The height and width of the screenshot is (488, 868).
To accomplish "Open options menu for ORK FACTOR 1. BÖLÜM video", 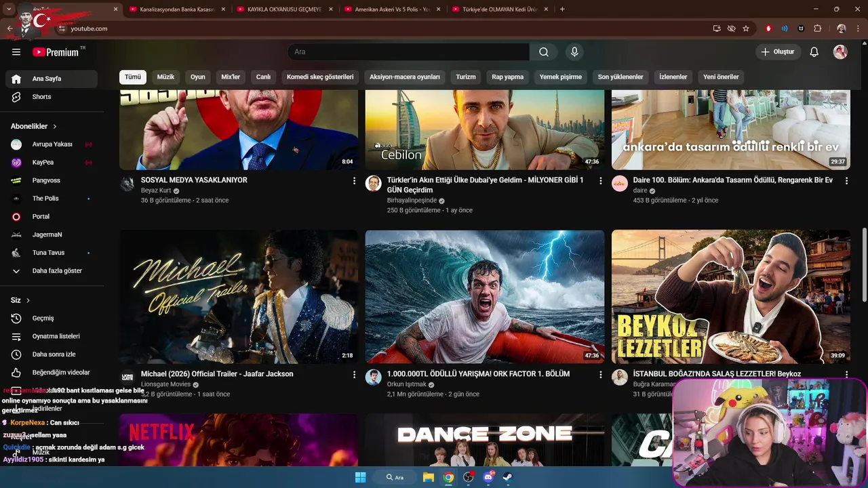I will click(600, 375).
